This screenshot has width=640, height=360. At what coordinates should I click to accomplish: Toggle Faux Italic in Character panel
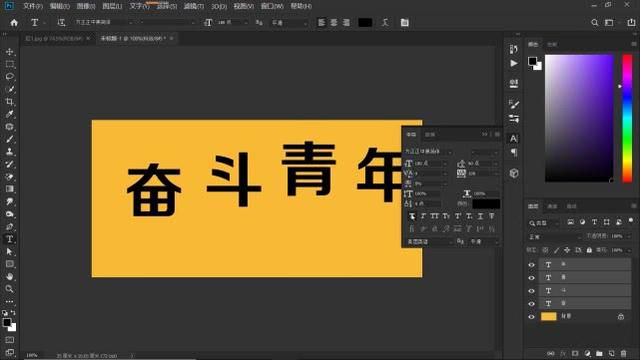[423, 216]
